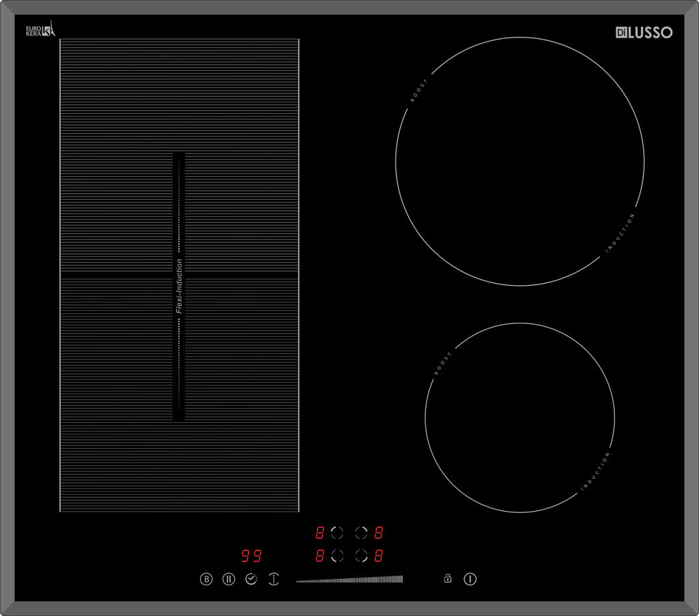Tap the red 99 timer display
Image resolution: width=699 pixels, height=616 pixels.
251,556
